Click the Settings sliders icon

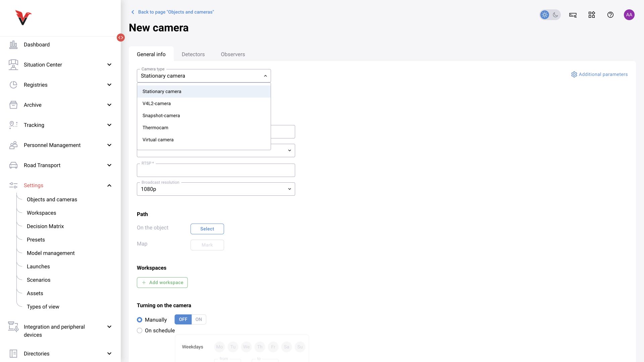point(13,185)
